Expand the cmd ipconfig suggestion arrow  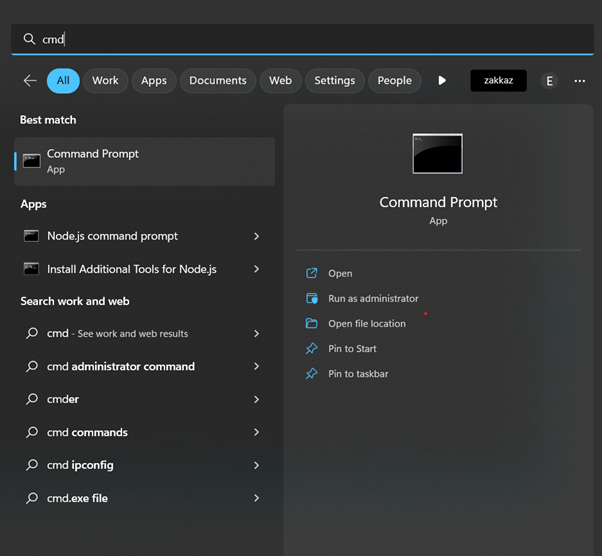click(257, 465)
